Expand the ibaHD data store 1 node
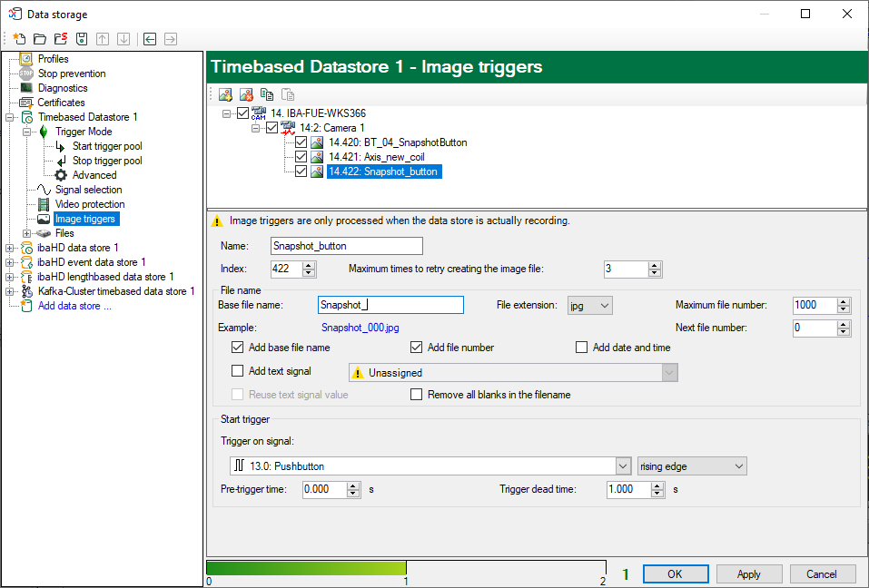 tap(10, 248)
